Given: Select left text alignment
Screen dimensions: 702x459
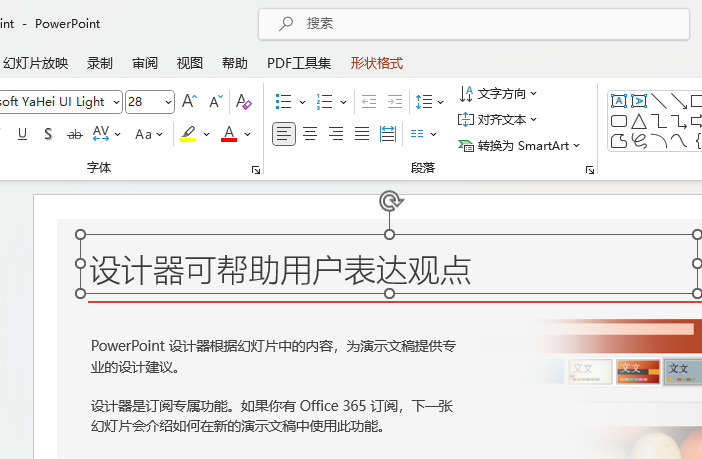Looking at the screenshot, I should tap(284, 134).
